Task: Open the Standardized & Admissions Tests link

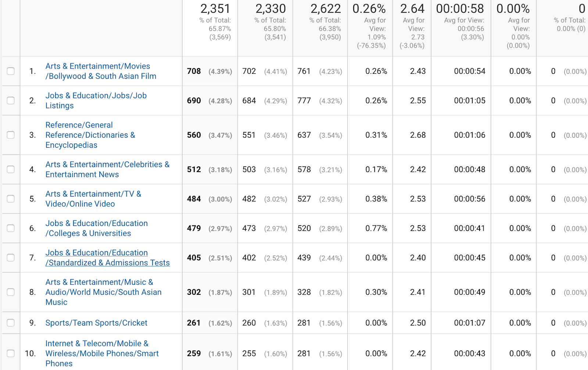Action: (x=108, y=258)
